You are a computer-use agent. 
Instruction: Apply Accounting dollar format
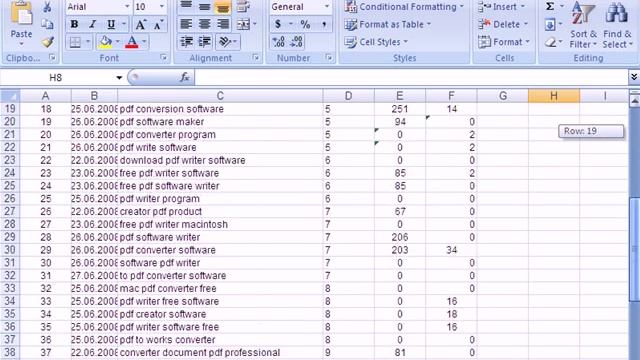(x=278, y=24)
